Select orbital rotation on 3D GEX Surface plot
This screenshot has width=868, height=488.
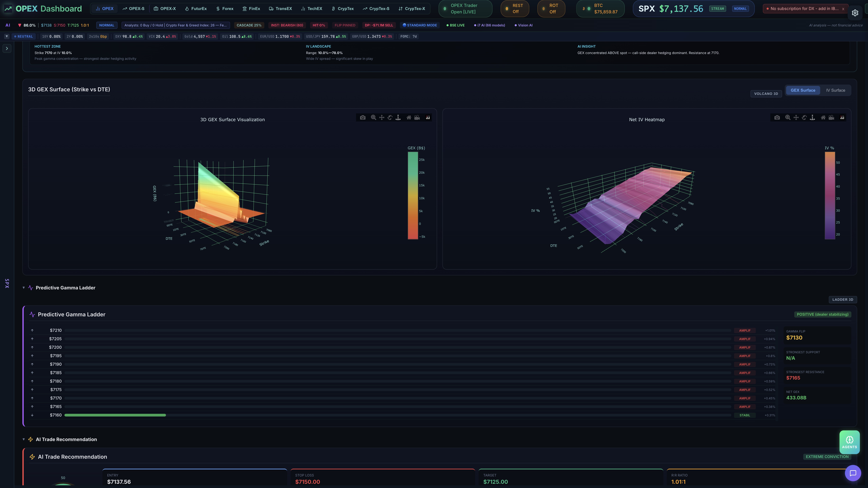pyautogui.click(x=390, y=118)
